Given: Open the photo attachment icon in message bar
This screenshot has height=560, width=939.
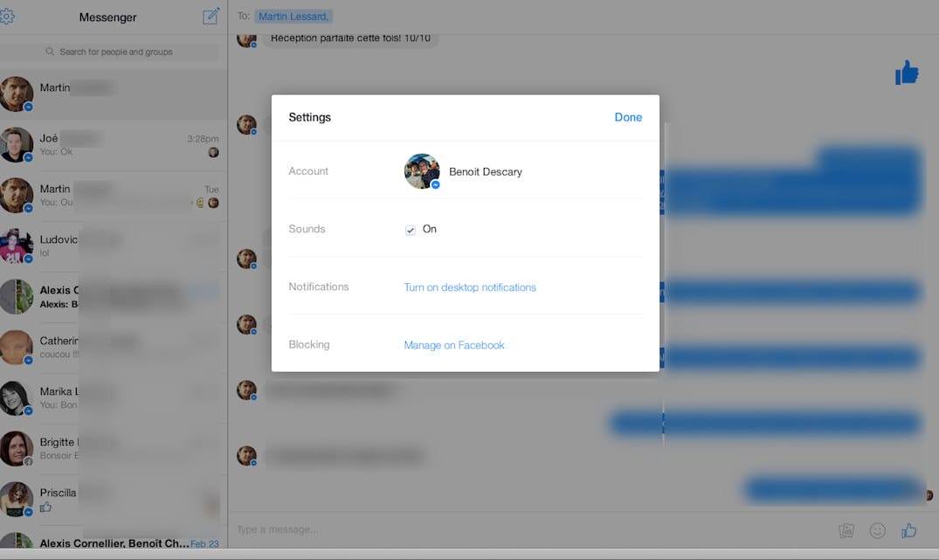Looking at the screenshot, I should coord(846,529).
